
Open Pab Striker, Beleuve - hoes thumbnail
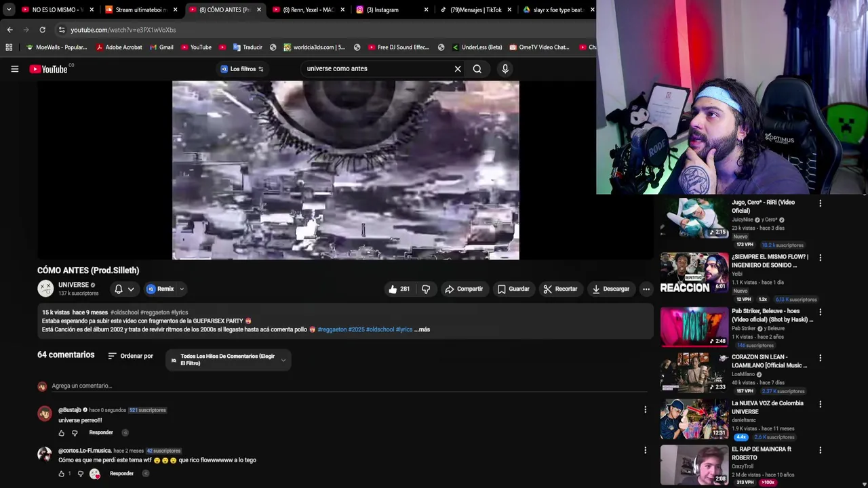coord(694,327)
